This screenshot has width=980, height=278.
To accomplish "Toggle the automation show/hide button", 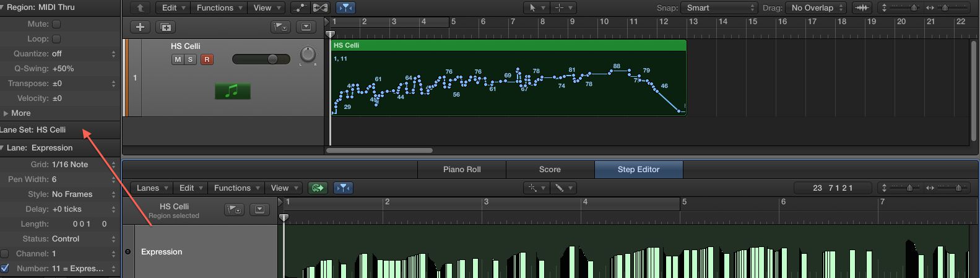I will coord(300,8).
